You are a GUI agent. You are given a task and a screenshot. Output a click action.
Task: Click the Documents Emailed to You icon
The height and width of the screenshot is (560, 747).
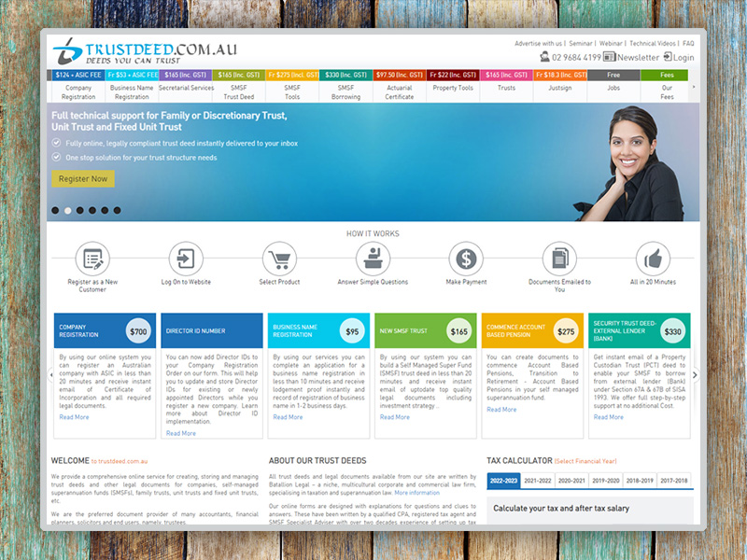pyautogui.click(x=559, y=259)
